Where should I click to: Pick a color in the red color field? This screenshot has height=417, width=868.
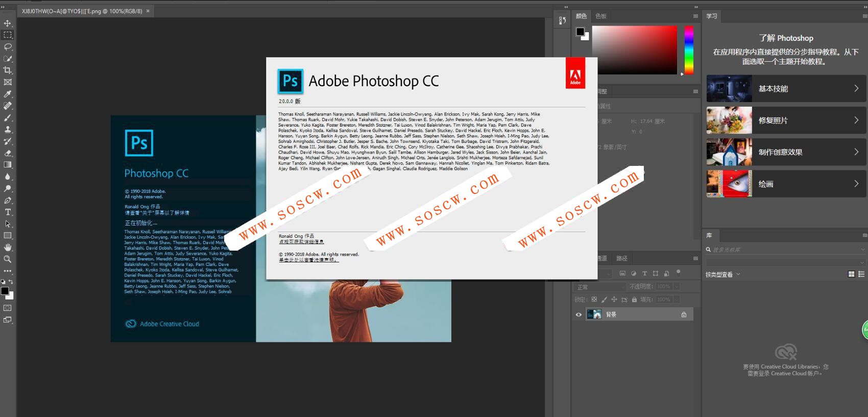[x=634, y=50]
